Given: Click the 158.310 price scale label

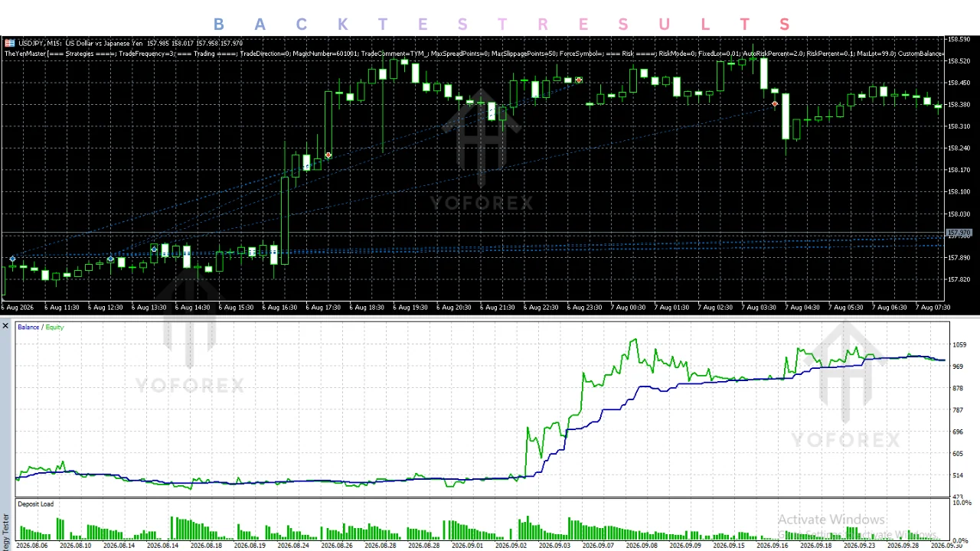Looking at the screenshot, I should pyautogui.click(x=959, y=126).
